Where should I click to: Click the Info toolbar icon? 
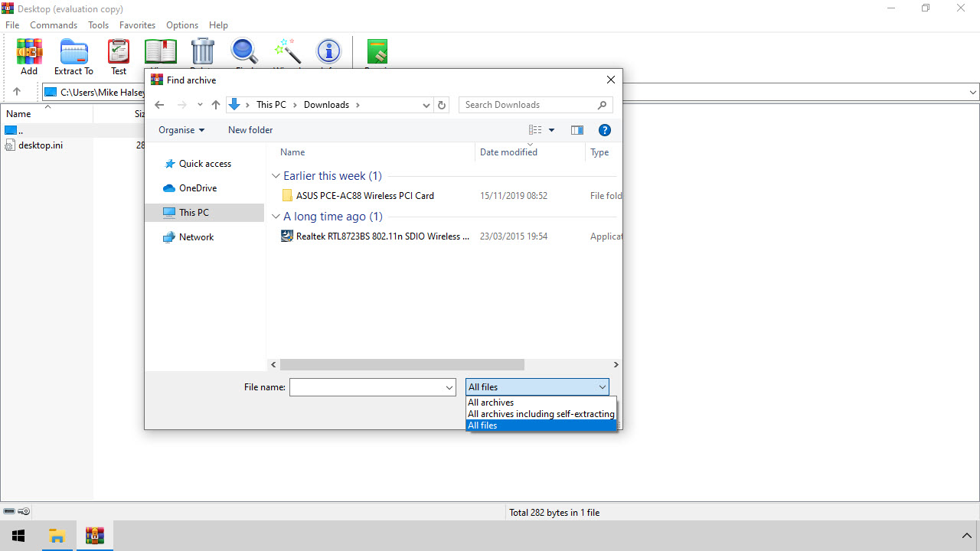click(328, 53)
